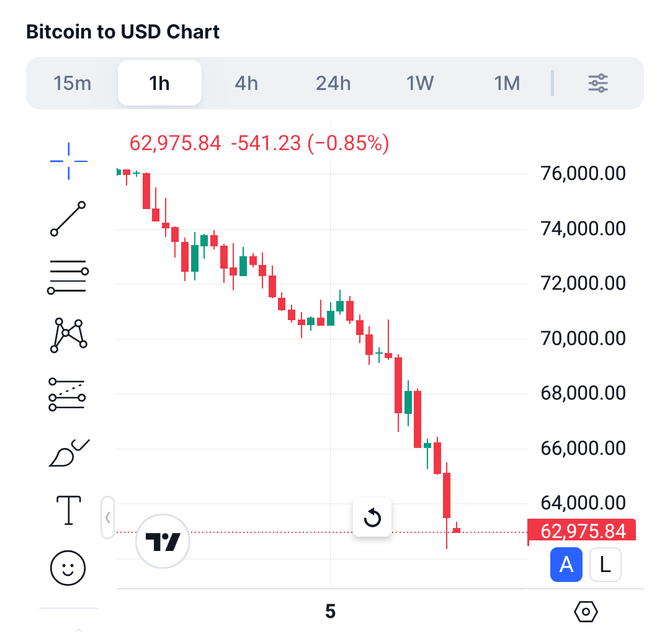Click the TradingView logo

163,542
